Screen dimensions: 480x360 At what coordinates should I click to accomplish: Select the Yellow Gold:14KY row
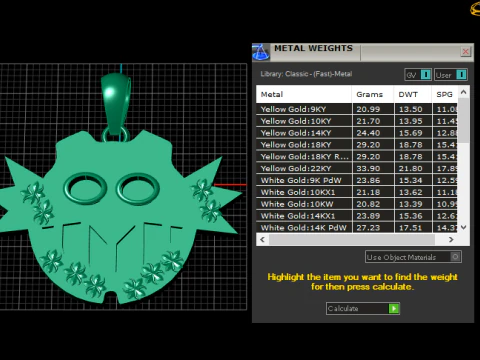click(x=357, y=133)
